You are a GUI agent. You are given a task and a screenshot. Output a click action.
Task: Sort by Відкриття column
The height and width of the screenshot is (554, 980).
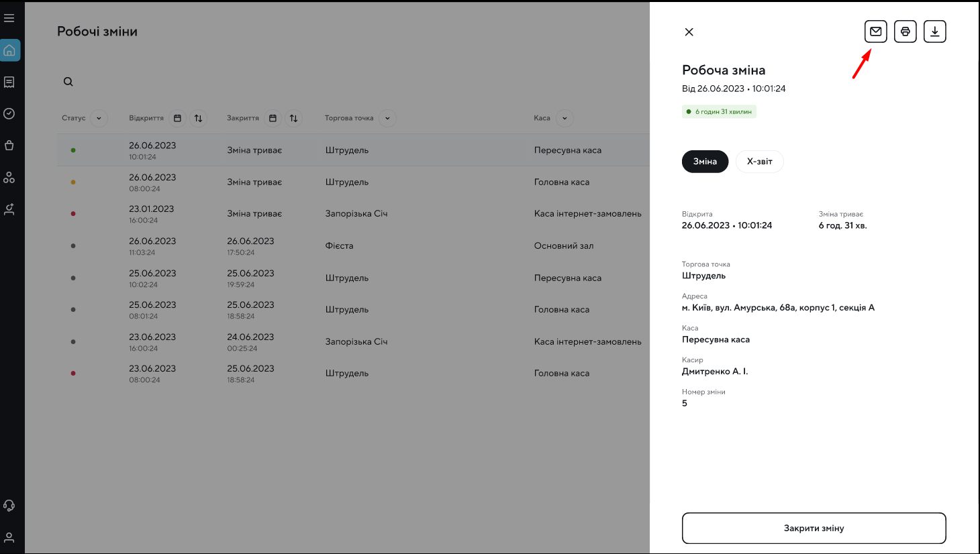click(x=198, y=118)
